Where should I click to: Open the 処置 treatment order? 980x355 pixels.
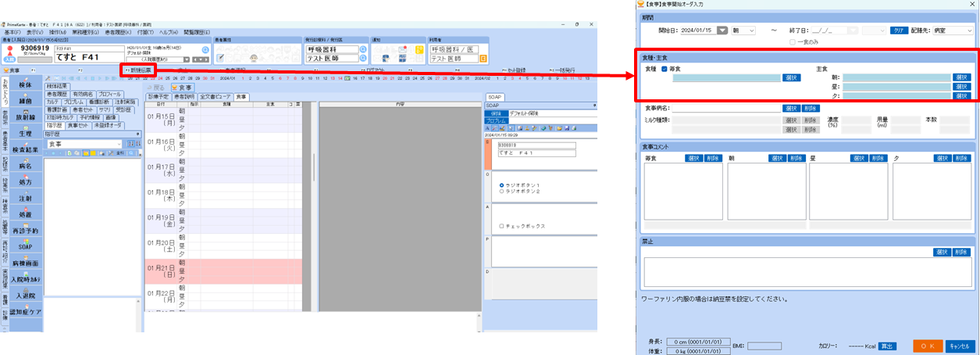[x=25, y=213]
